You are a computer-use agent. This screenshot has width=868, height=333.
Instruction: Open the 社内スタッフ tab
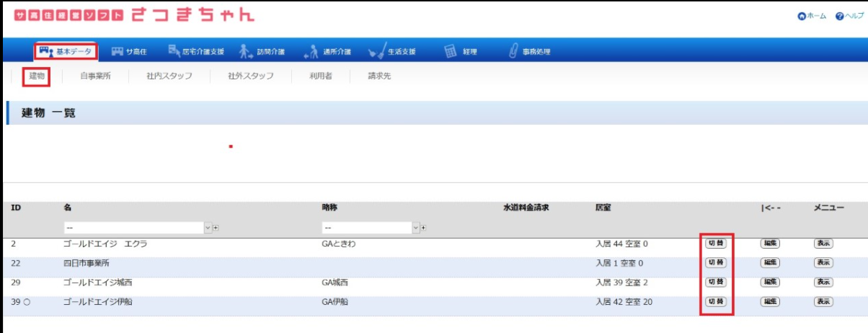pyautogui.click(x=169, y=76)
